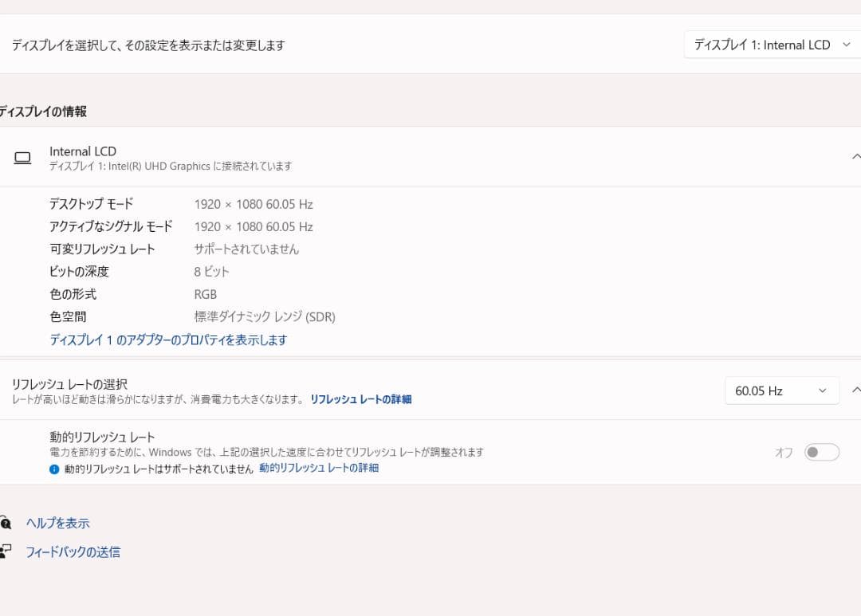The width and height of the screenshot is (861, 616).
Task: Open adapter properties for ディスプレイ 1
Action: 168,339
